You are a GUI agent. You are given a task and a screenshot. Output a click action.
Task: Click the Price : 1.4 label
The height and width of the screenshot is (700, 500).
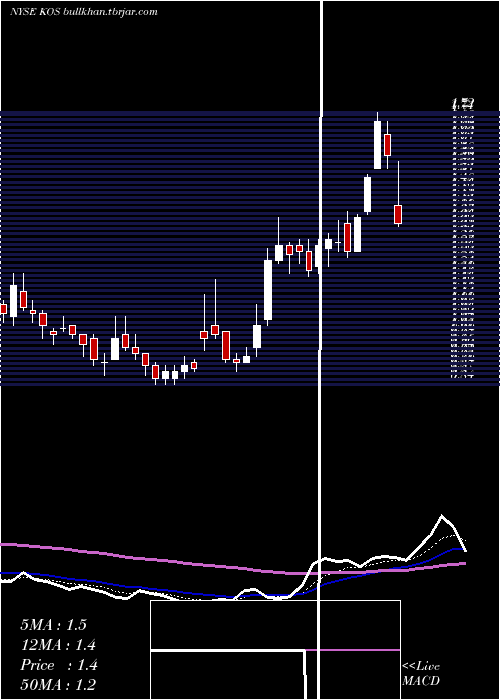[58, 665]
